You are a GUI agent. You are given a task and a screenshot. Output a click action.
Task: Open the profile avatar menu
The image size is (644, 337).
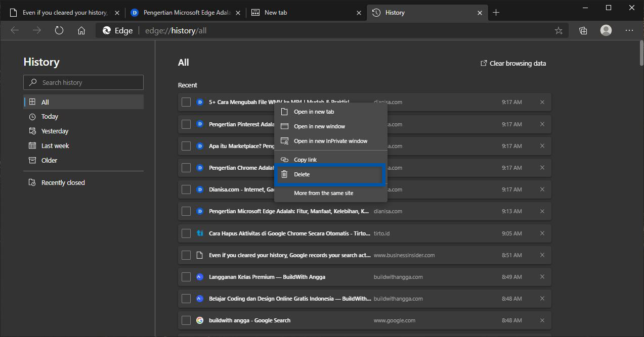point(606,30)
